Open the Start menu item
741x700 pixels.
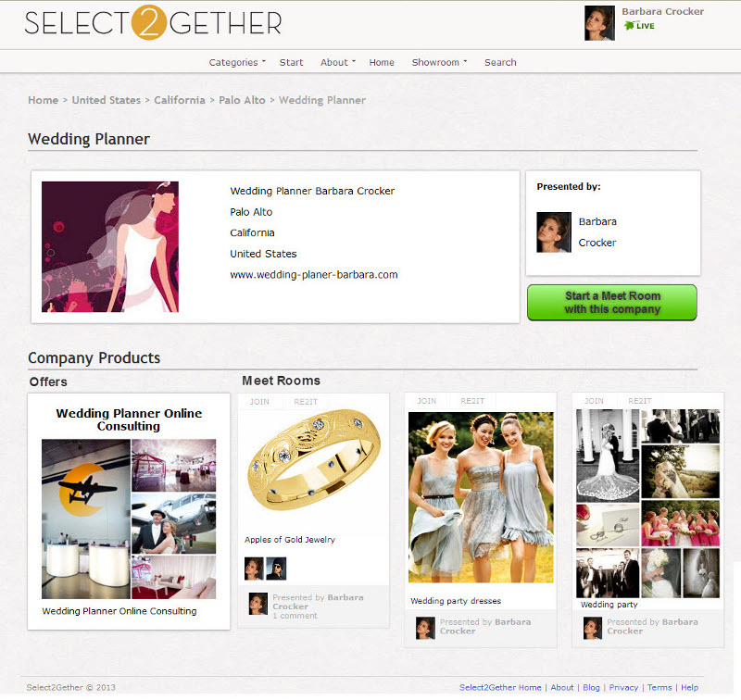click(x=291, y=62)
